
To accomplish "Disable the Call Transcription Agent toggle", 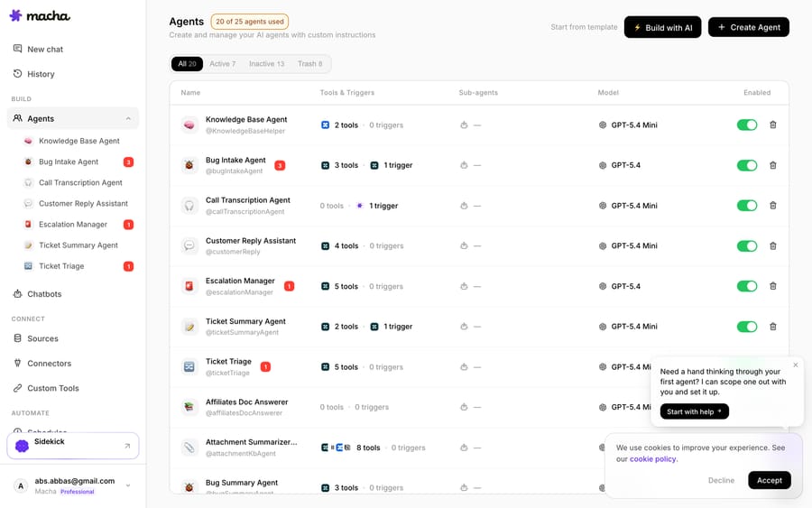I will pos(747,206).
